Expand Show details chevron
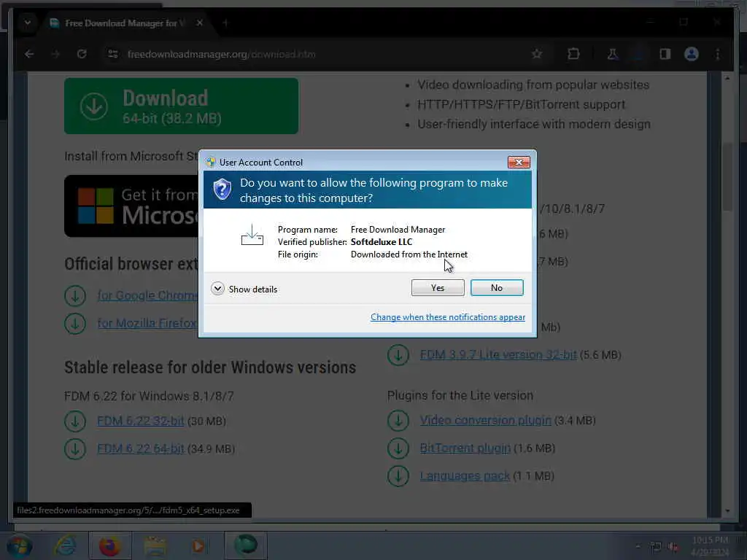 [217, 289]
